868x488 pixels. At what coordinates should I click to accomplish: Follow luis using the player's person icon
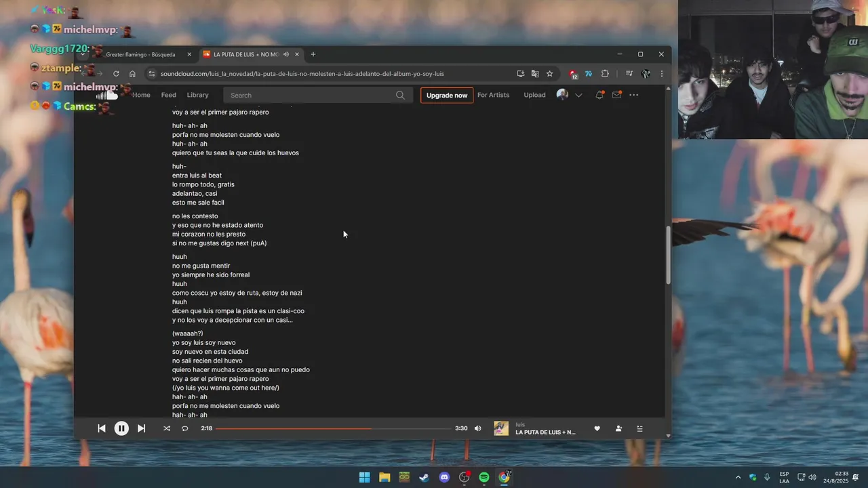pos(618,428)
